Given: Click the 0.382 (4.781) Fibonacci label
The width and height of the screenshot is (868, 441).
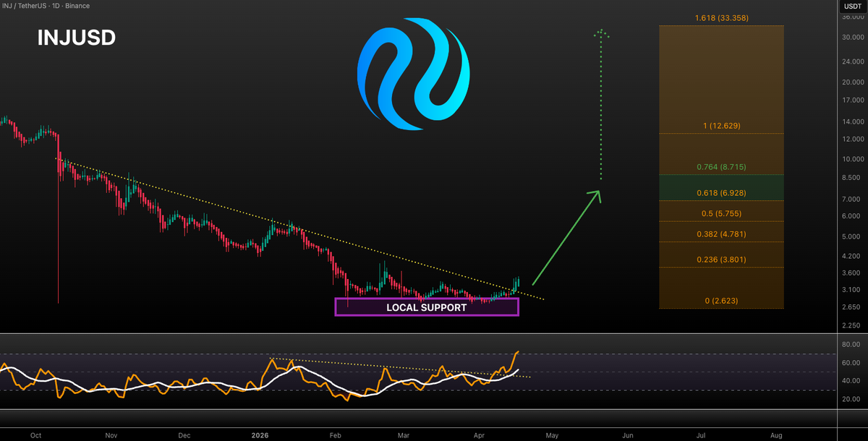Looking at the screenshot, I should tap(720, 234).
